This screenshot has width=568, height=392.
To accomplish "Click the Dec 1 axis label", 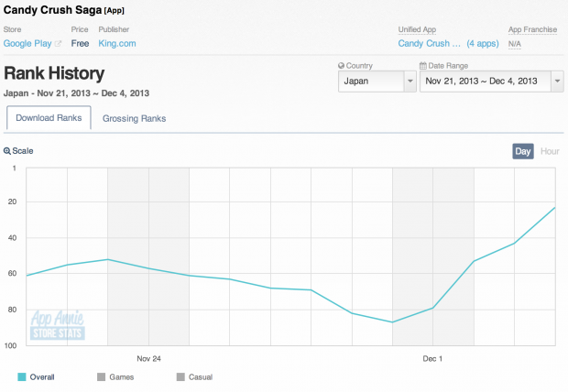I will (x=432, y=359).
